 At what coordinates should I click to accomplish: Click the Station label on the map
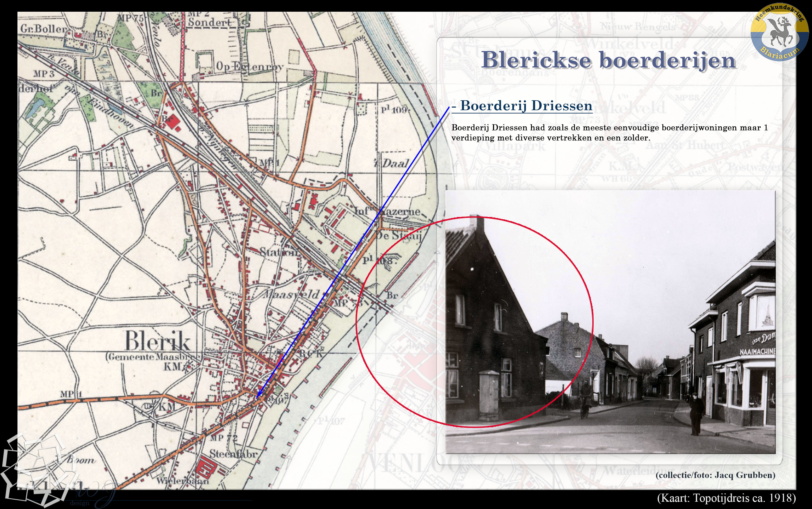[278, 252]
